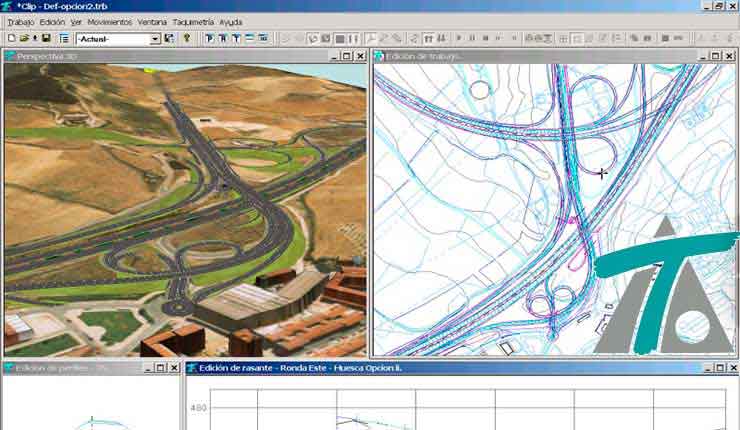The width and height of the screenshot is (740, 430).
Task: Maximize the Edición de rasante window
Action: point(720,368)
